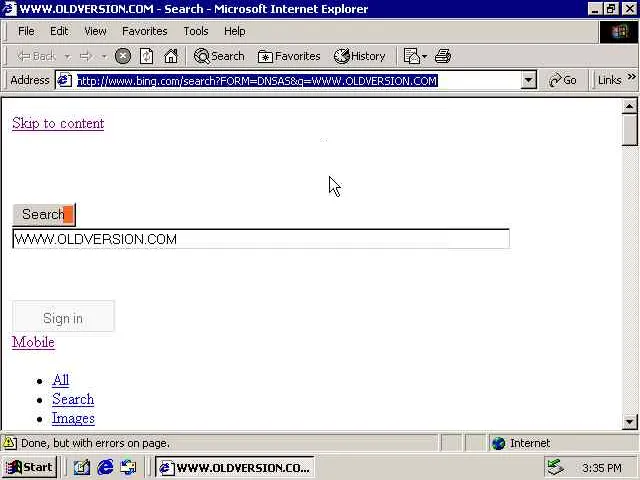
Task: Open the View menu
Action: [95, 31]
